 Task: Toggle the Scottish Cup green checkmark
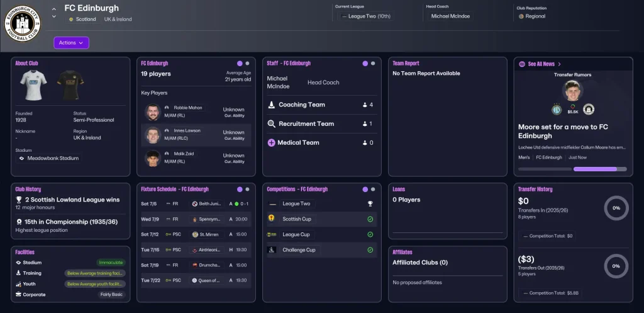pos(370,219)
